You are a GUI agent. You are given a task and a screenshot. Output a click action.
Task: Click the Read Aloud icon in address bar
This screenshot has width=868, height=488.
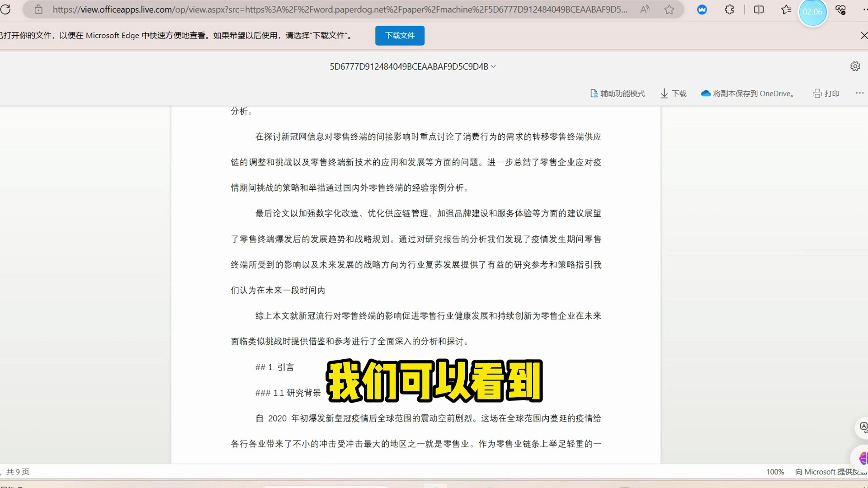pyautogui.click(x=645, y=9)
